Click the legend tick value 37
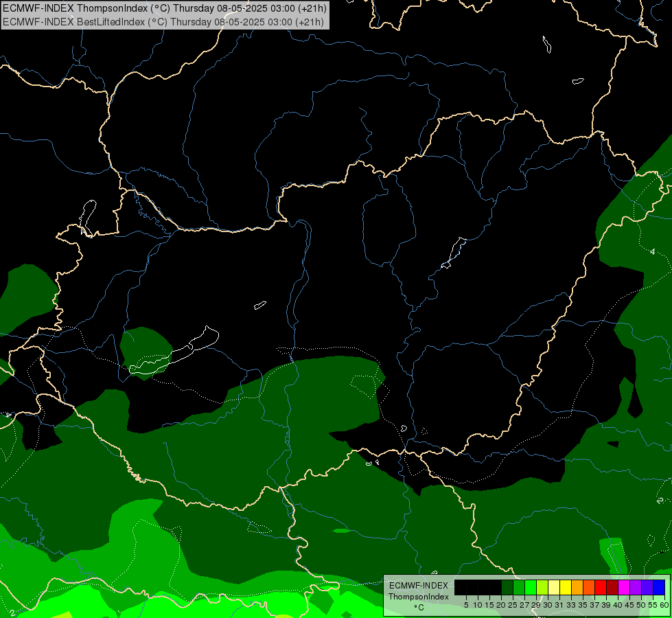Image resolution: width=672 pixels, height=618 pixels. pos(594,605)
